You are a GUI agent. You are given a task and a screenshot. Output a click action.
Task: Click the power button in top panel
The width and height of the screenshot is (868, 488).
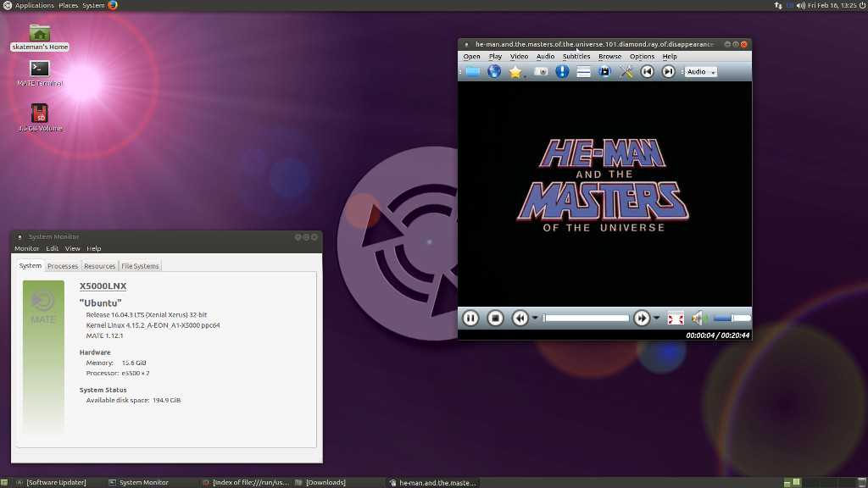[x=862, y=6]
